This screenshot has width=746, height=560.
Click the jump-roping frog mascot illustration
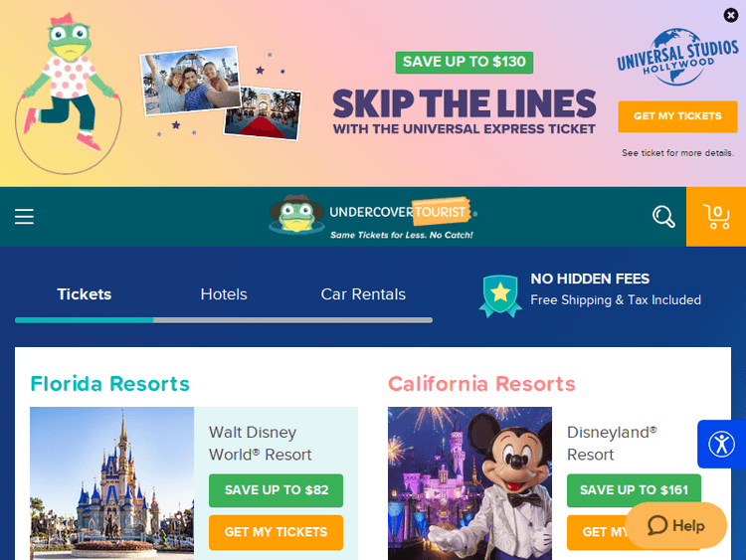68,93
